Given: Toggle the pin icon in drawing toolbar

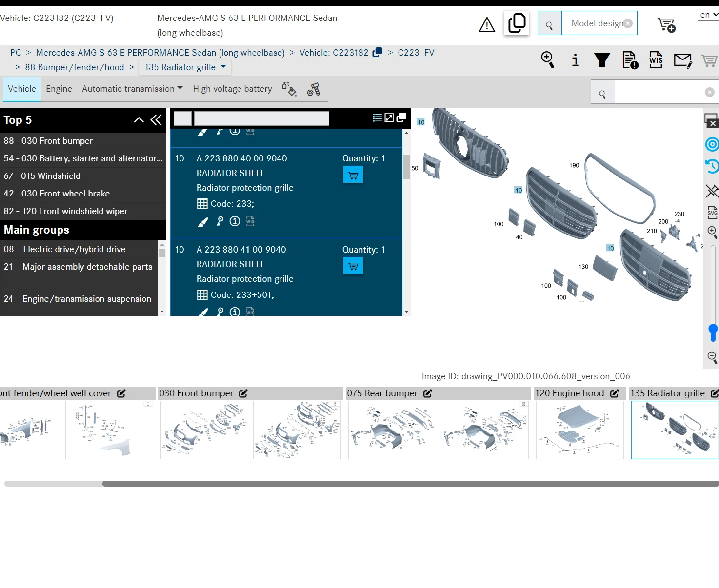Looking at the screenshot, I should [712, 191].
